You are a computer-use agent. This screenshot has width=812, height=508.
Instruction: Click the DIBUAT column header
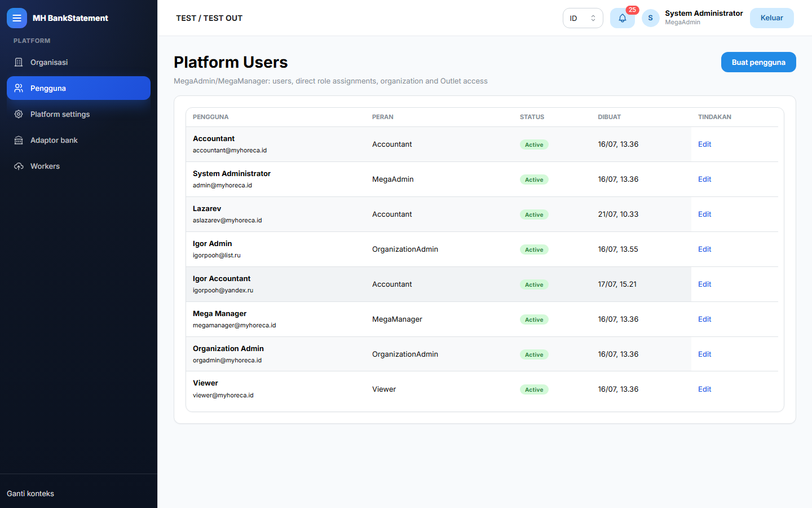[609, 117]
